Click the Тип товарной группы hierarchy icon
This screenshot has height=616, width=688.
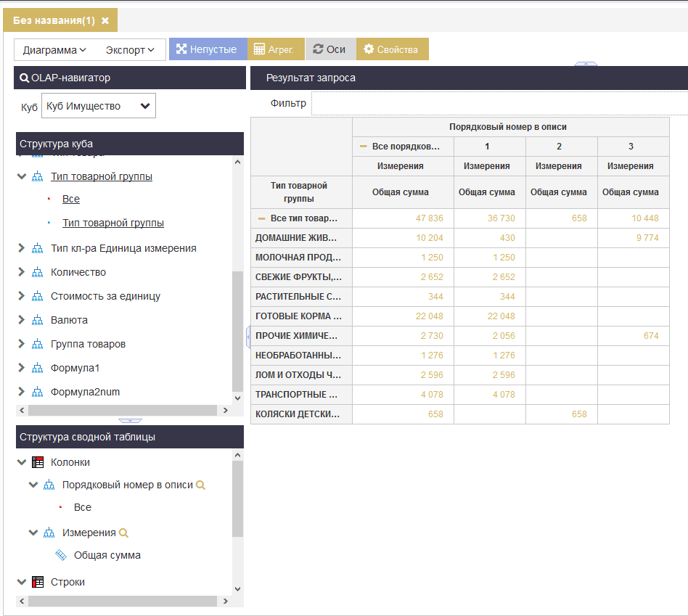38,176
